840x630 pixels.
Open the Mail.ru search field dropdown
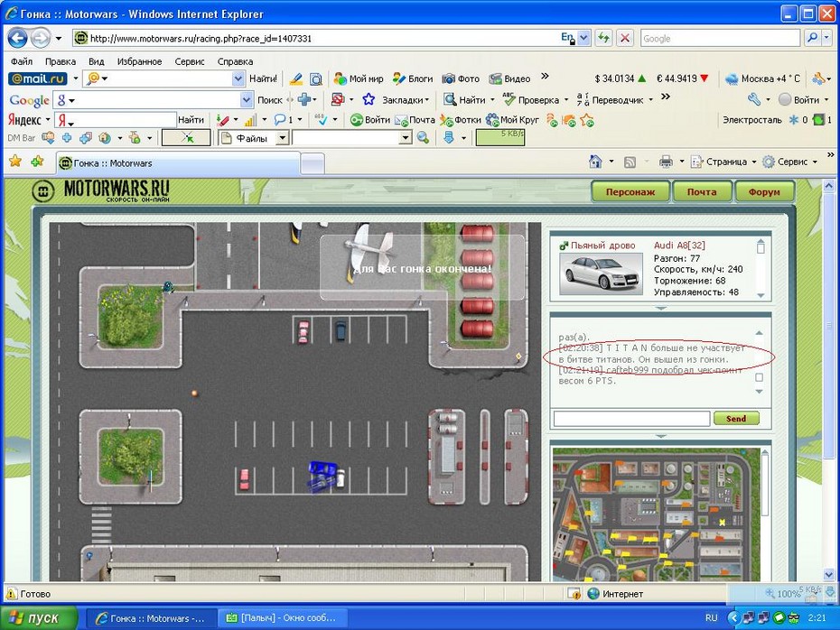[x=238, y=79]
